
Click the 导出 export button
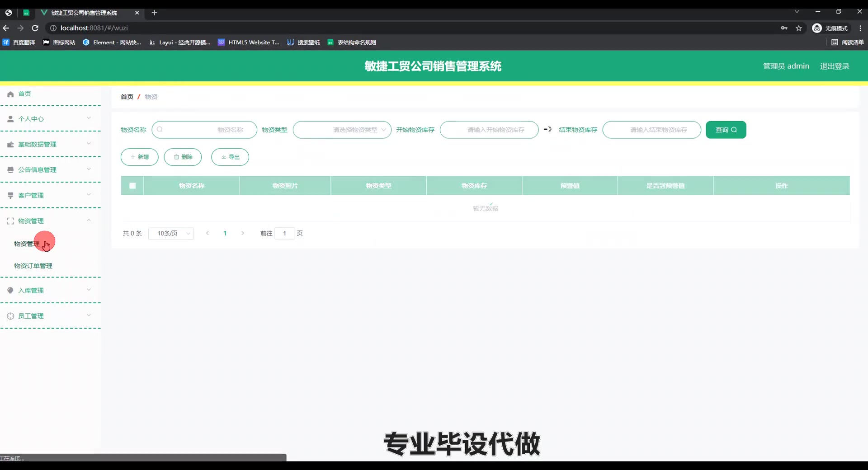(230, 157)
